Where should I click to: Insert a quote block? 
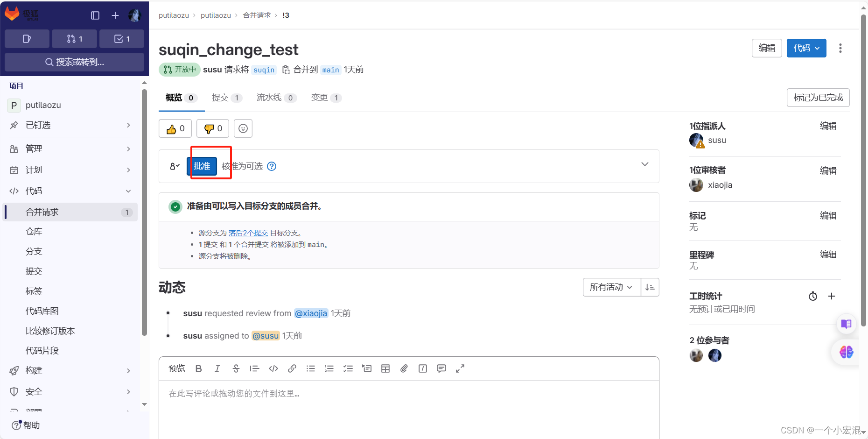coord(254,368)
